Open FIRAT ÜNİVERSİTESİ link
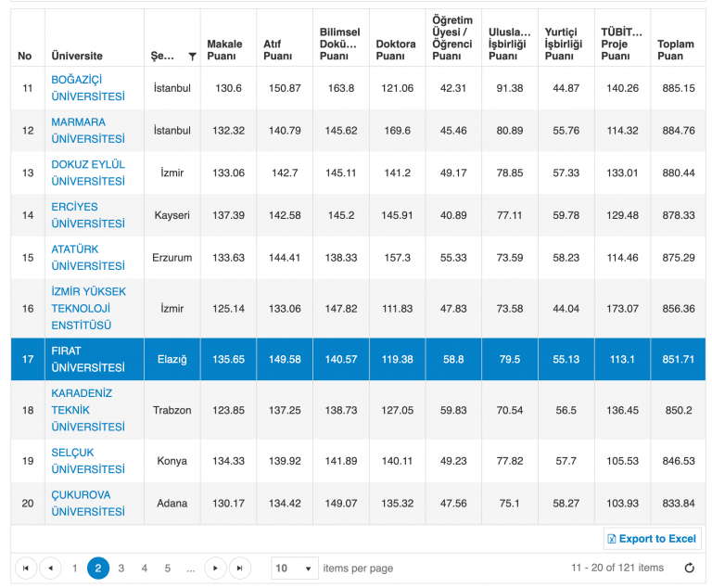 [88, 359]
